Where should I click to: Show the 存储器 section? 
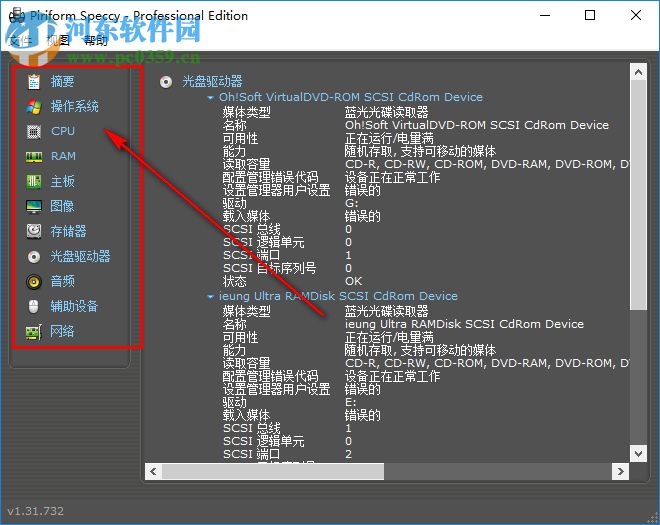coord(68,231)
